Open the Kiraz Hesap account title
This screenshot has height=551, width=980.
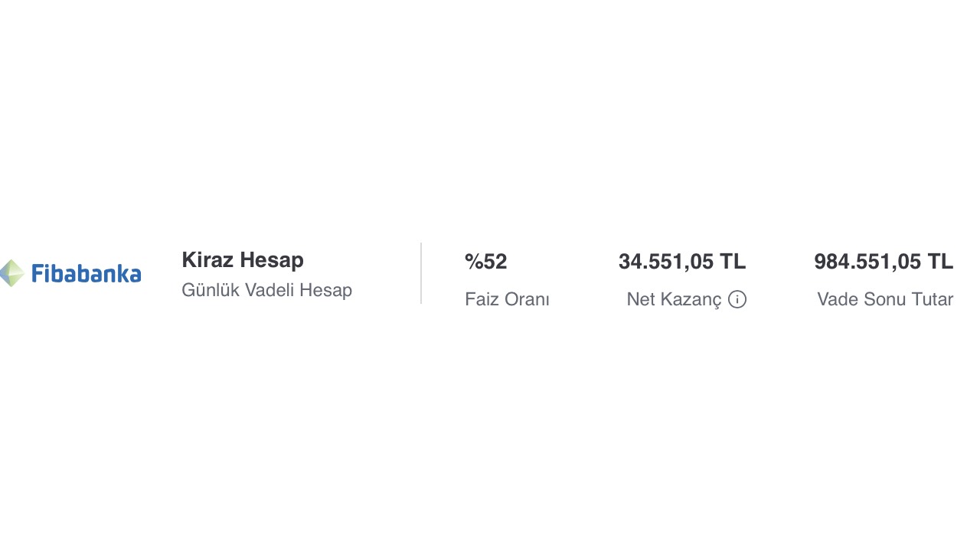click(243, 260)
